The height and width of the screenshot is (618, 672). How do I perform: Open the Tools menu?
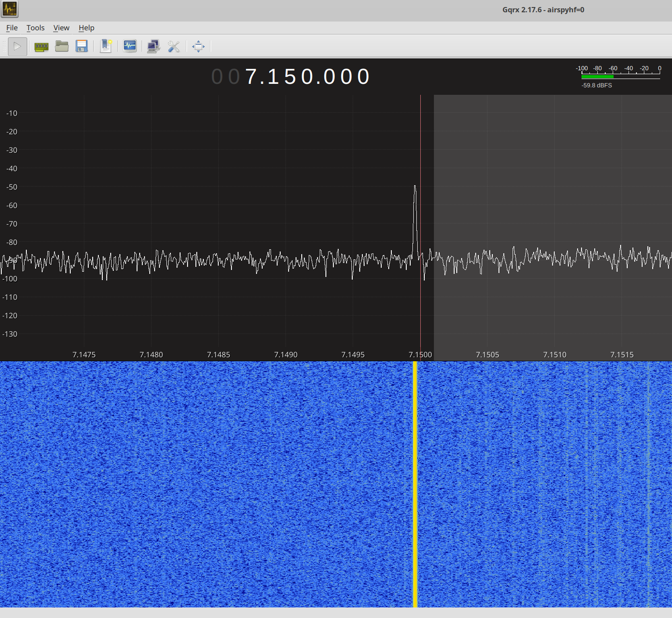35,28
